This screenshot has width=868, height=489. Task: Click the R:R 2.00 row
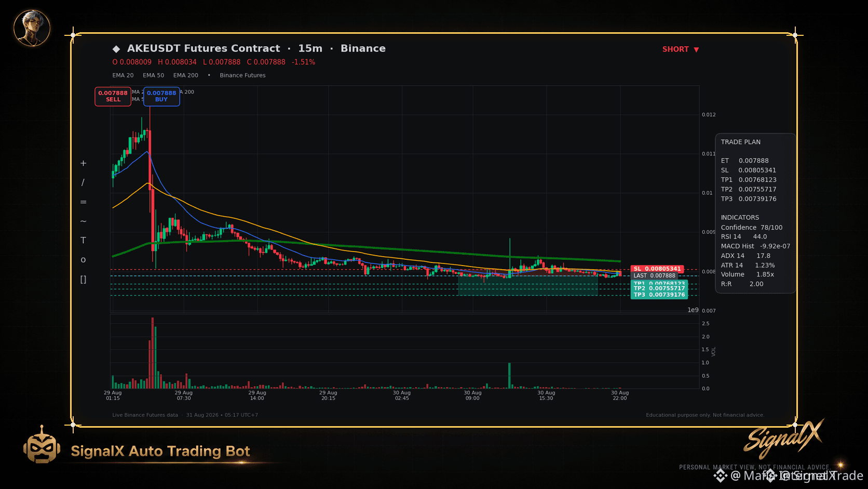click(742, 284)
